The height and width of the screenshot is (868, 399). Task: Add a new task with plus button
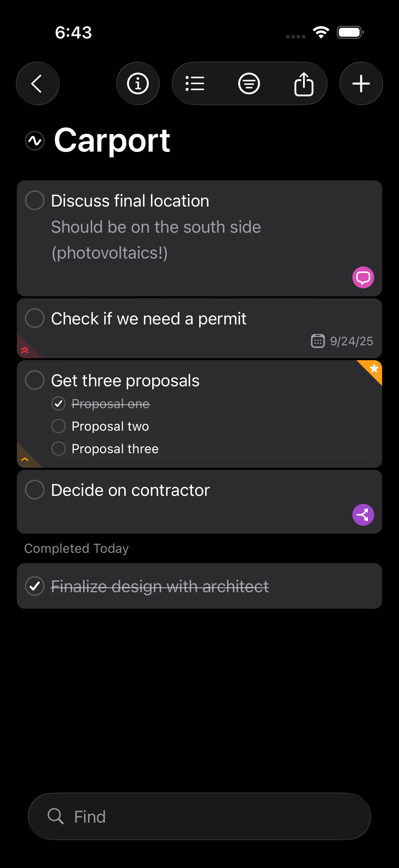pyautogui.click(x=361, y=83)
